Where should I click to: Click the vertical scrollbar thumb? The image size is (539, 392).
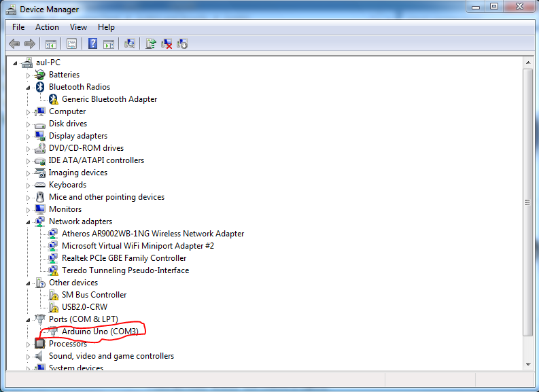[528, 202]
